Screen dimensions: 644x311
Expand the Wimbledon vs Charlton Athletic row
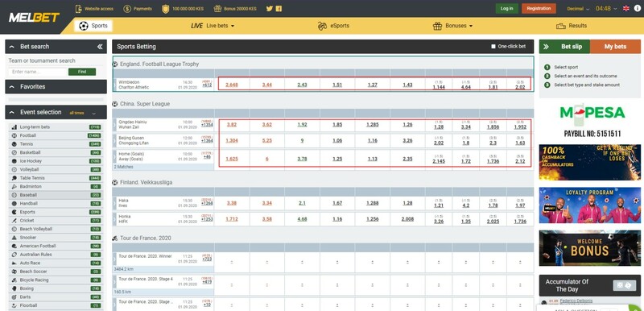(114, 85)
